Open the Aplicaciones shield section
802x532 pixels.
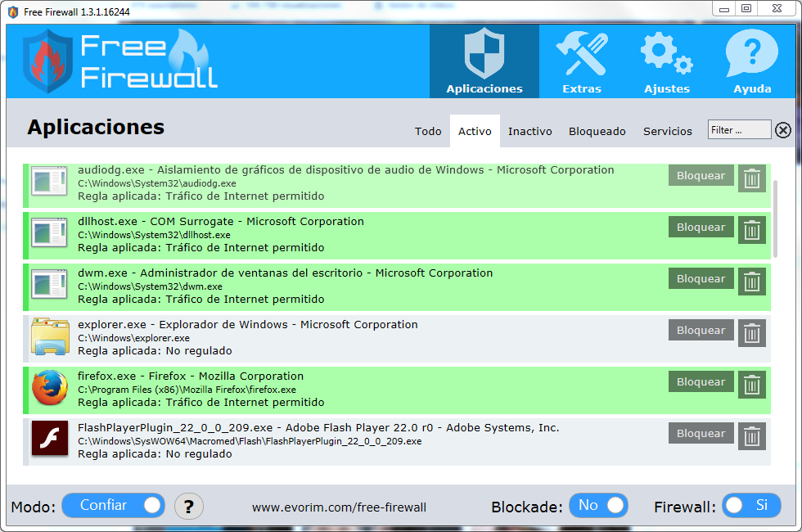(484, 61)
